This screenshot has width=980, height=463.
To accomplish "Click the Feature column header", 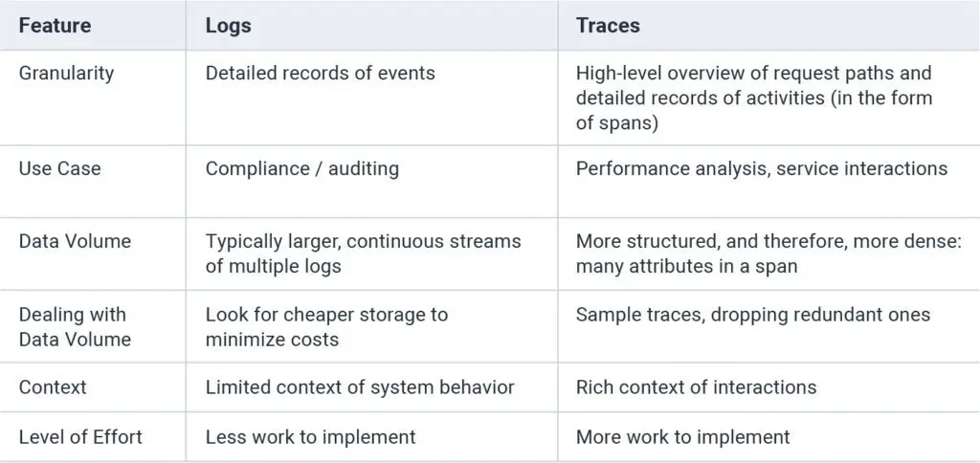I will tap(54, 26).
